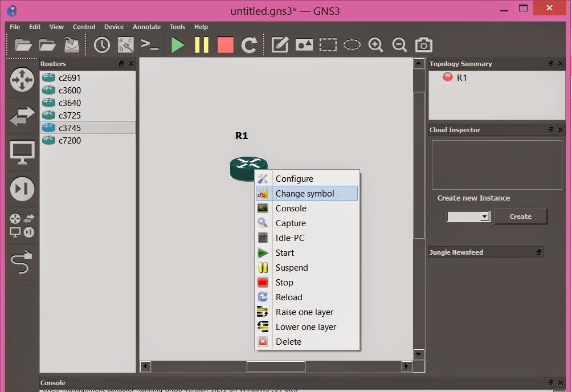Browse routers in device sidebar

tap(22, 79)
